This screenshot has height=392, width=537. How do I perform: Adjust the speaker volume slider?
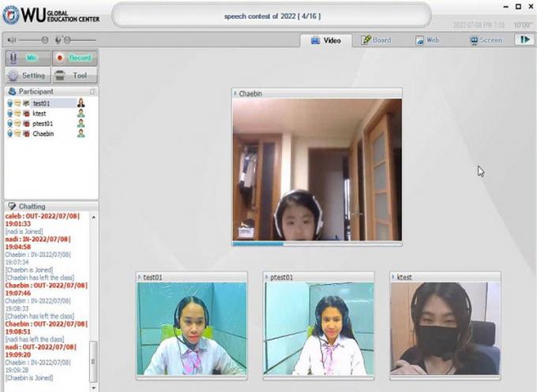point(44,39)
